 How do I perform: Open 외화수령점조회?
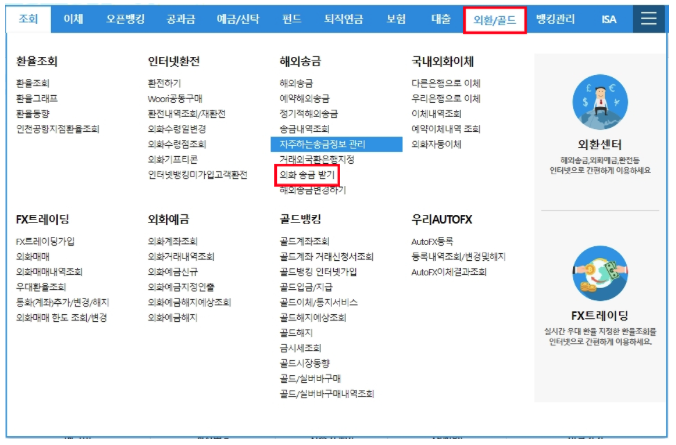coord(177,144)
